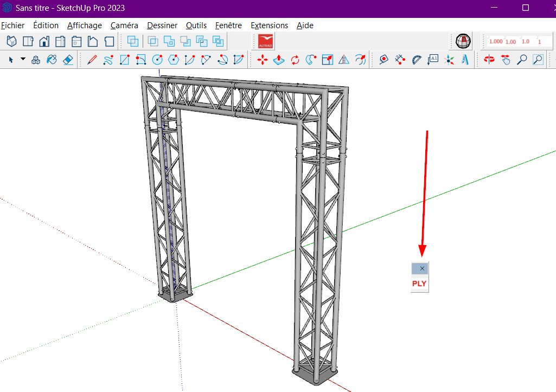Click the PLY button on the floating toolbar
This screenshot has height=392, width=556.
(419, 283)
